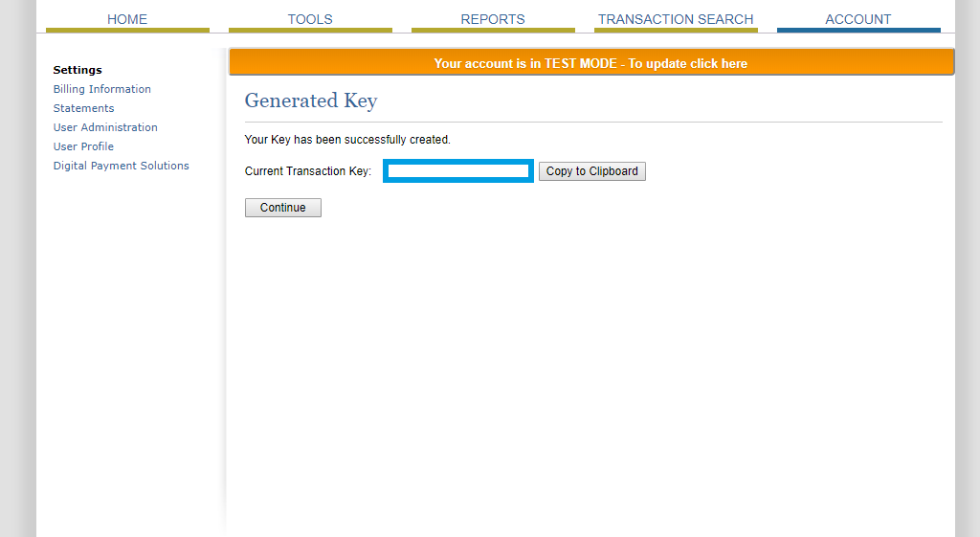
Task: Click Settings in the left sidebar
Action: [78, 70]
